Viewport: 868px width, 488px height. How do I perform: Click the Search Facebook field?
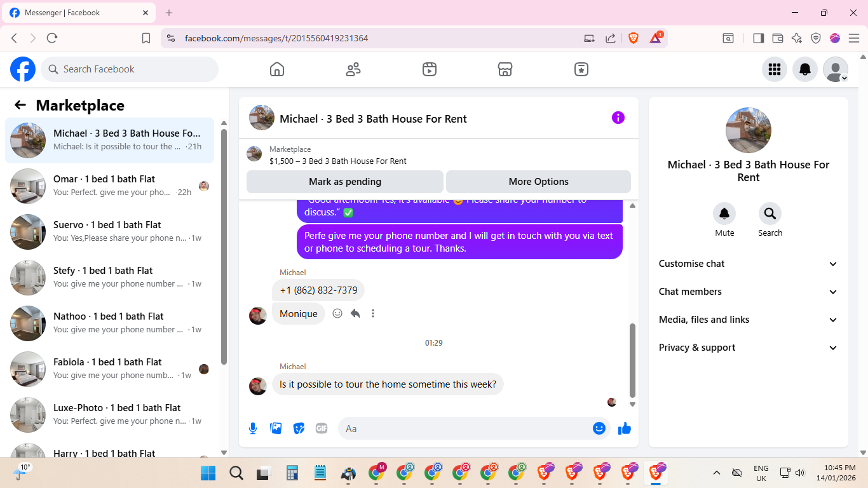(130, 69)
